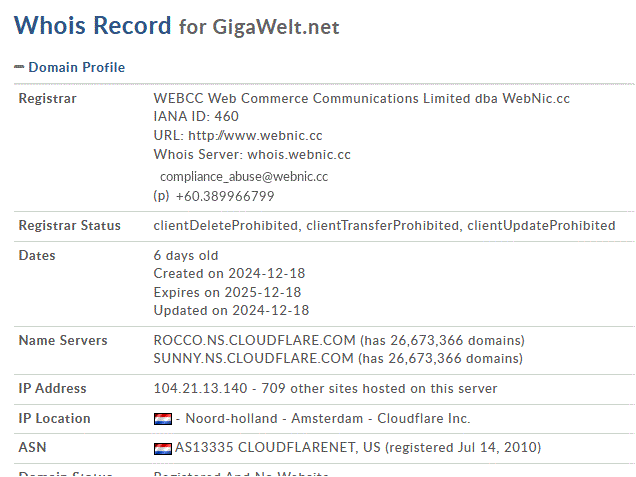Click the IANA ID: 460 text

point(196,116)
